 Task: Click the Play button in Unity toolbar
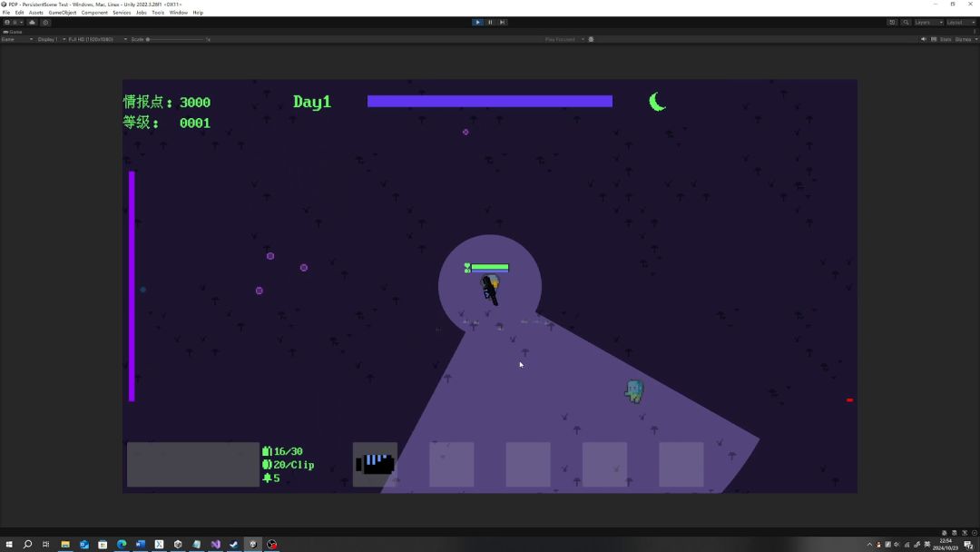coord(478,22)
